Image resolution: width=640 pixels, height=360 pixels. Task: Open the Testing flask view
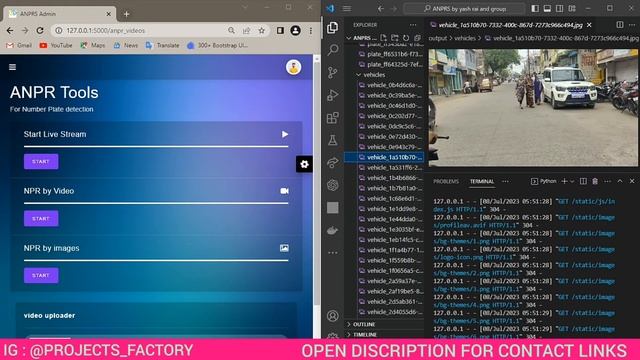pyautogui.click(x=333, y=140)
